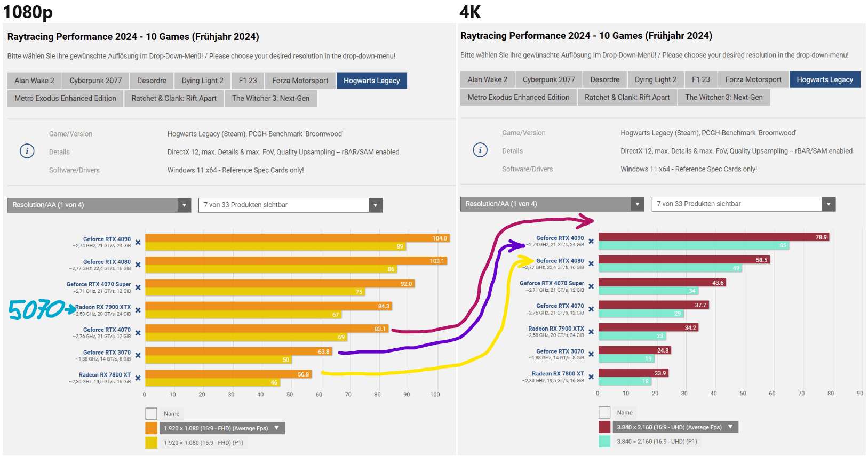868x456 pixels.
Task: Click the info icon in 1080p panel
Action: [27, 151]
